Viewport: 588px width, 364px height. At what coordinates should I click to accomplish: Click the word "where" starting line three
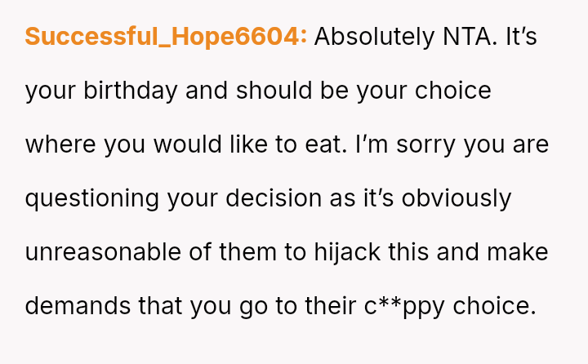pos(60,144)
